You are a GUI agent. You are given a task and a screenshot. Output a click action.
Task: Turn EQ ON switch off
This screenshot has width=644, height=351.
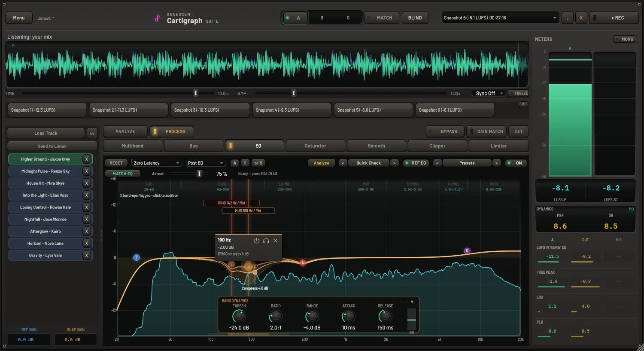click(x=515, y=163)
